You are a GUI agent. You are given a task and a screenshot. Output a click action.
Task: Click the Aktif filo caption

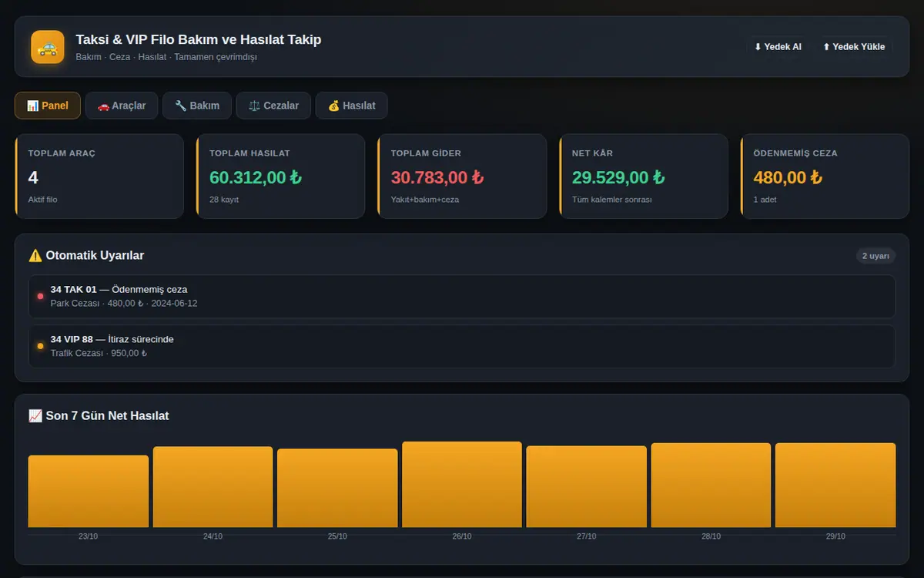pyautogui.click(x=42, y=200)
